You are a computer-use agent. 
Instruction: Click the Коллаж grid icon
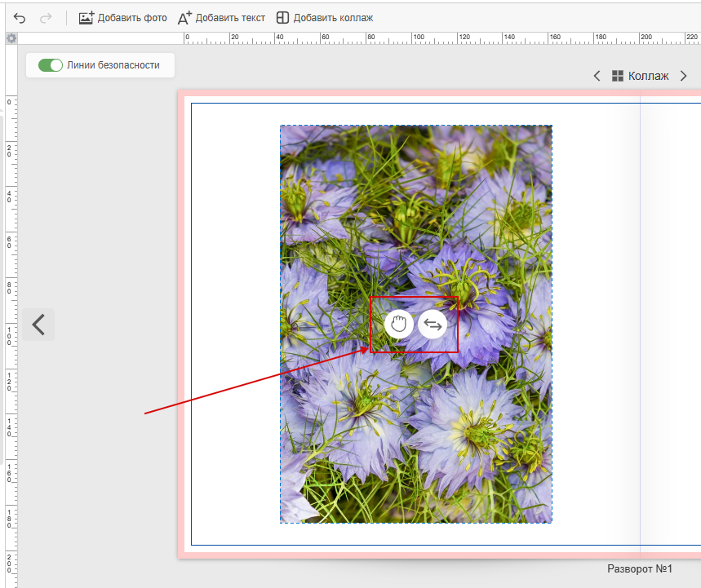click(x=618, y=76)
